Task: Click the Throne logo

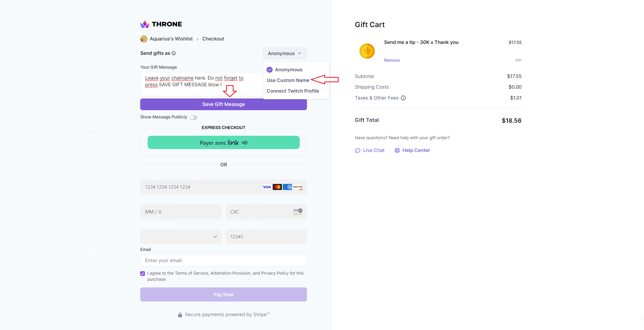Action: tap(161, 24)
